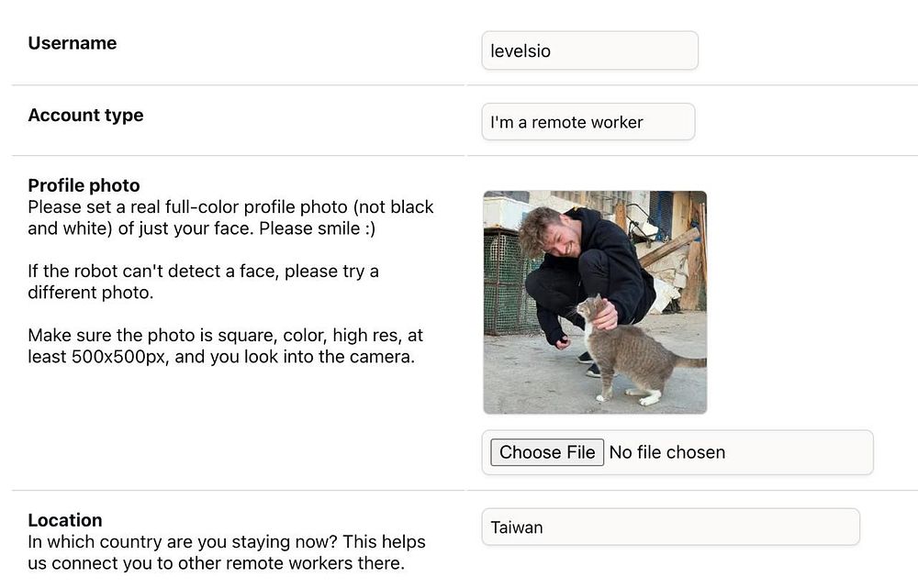The width and height of the screenshot is (918, 588).
Task: Click the Choose File button
Action: coord(547,452)
